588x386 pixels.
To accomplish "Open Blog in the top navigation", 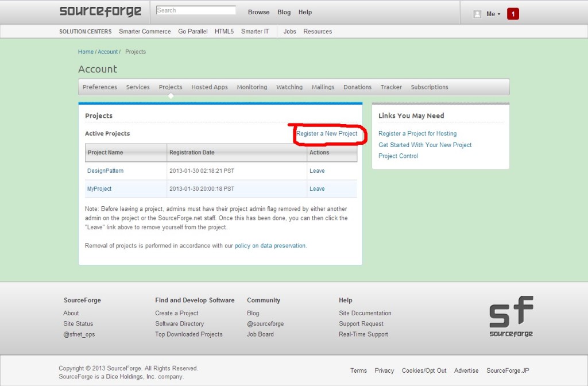I will 284,12.
